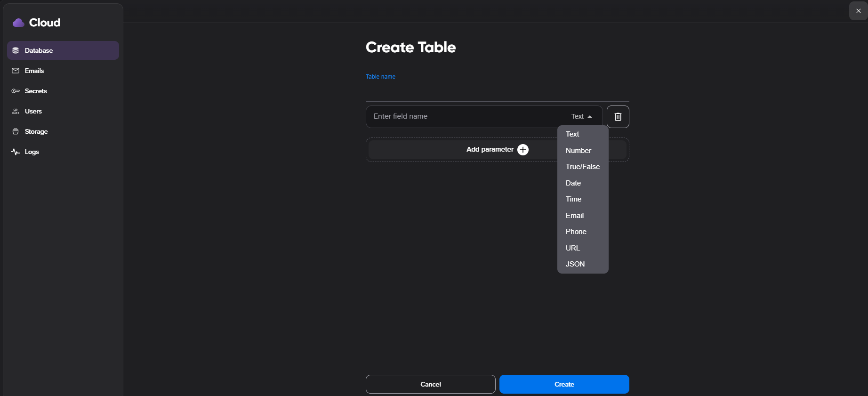This screenshot has height=396, width=868.
Task: Collapse the Text field type dropdown
Action: (x=581, y=116)
